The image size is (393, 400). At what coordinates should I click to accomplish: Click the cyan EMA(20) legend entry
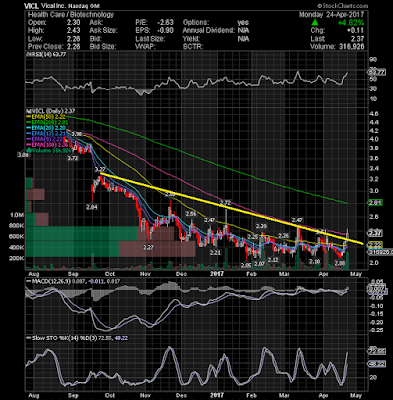(47, 128)
